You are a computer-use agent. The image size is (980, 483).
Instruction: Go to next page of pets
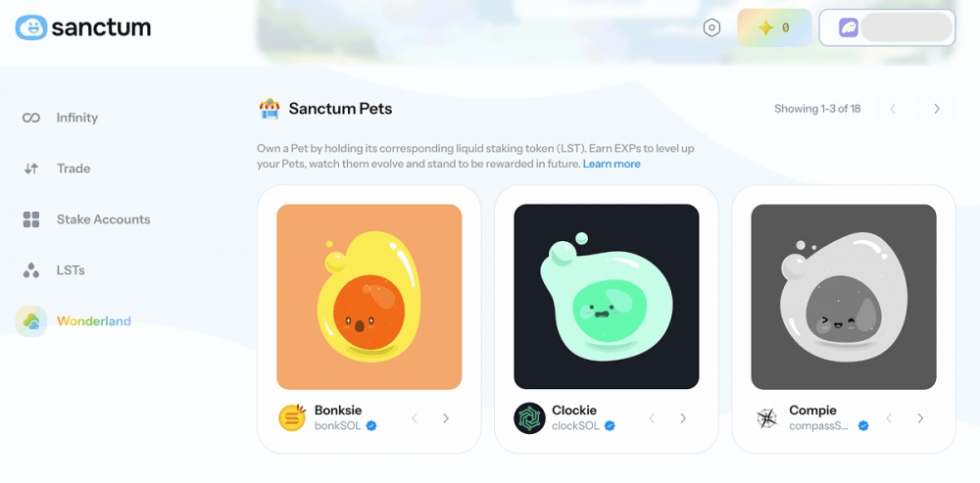[x=936, y=109]
